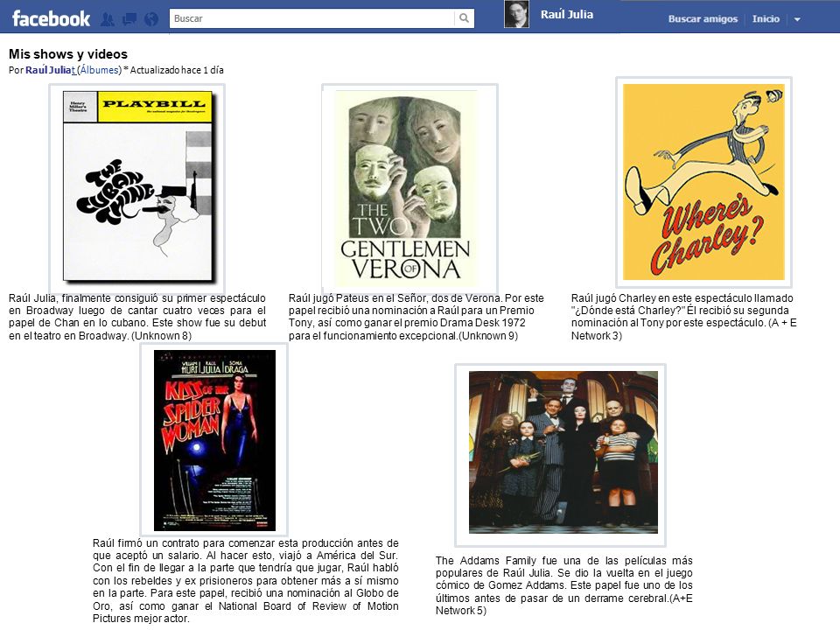Open The Cuban Thing playbill photo
Viewport: 840px width, 630px height.
137,185
